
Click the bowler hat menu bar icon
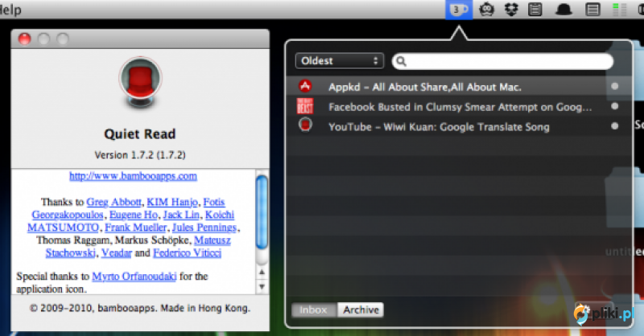[564, 9]
